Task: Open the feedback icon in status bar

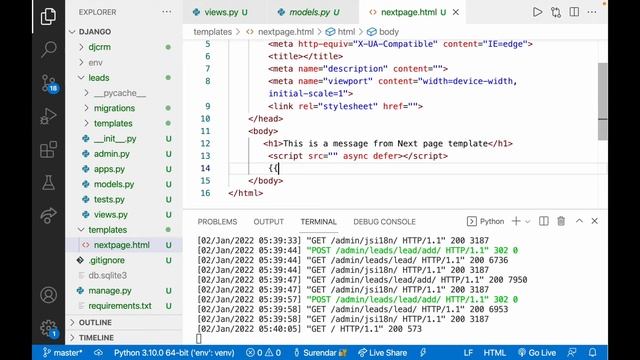Action: pyautogui.click(x=572, y=353)
